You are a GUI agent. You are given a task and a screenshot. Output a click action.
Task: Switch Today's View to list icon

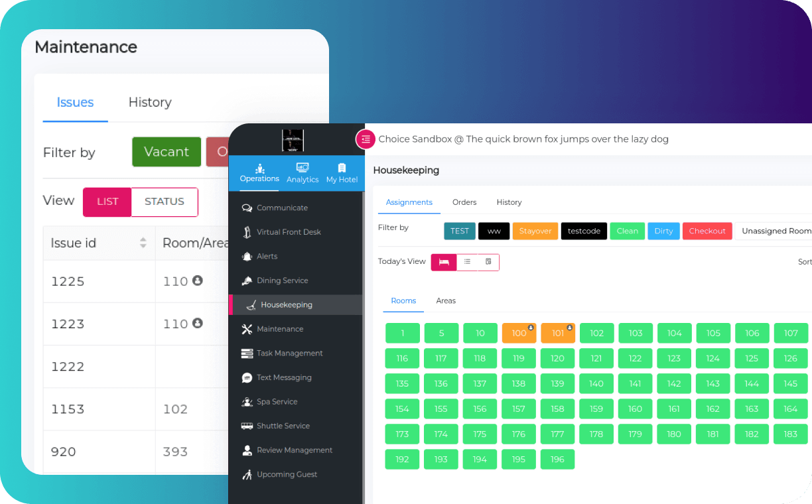(467, 262)
